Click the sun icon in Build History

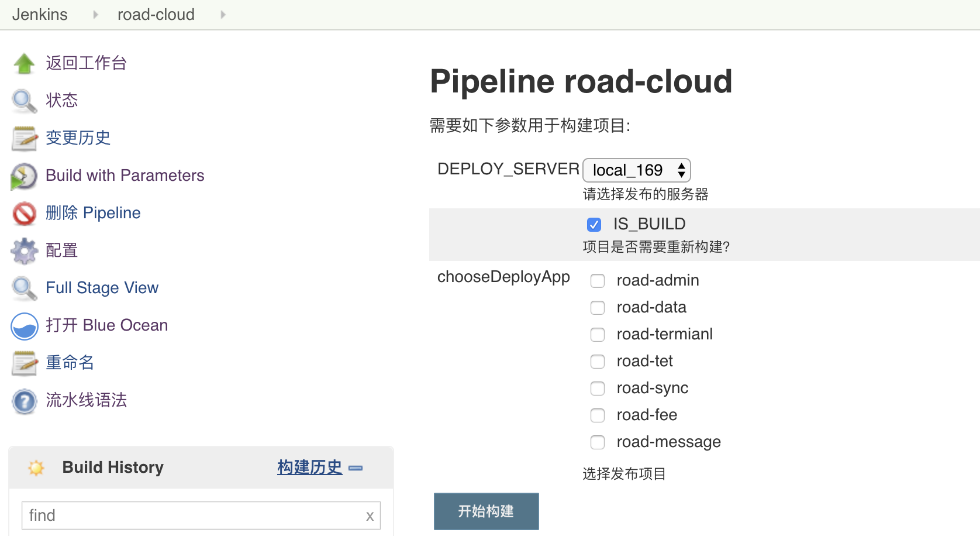coord(36,468)
